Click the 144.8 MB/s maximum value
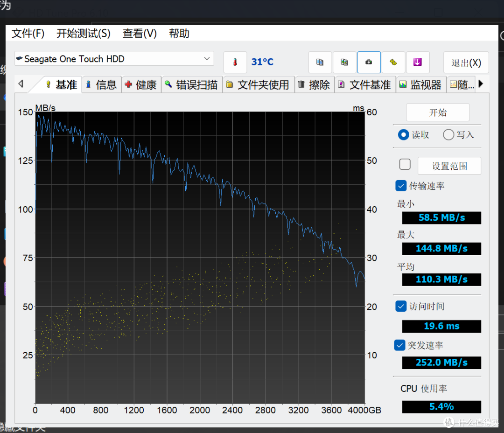Image resolution: width=504 pixels, height=433 pixels. coord(441,249)
